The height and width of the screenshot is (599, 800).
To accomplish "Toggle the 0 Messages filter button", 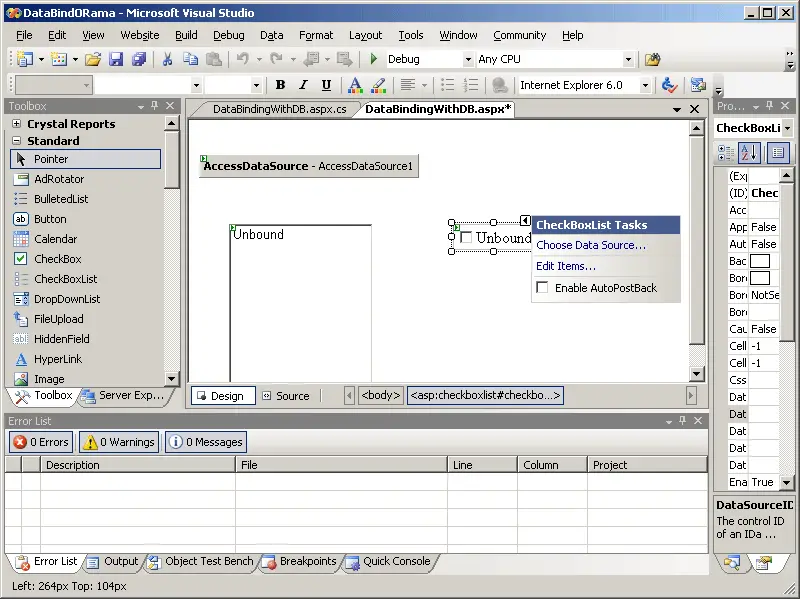I will coord(206,442).
